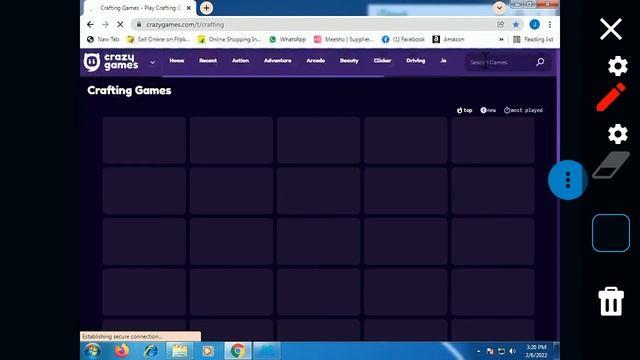
Task: Expand hidden bookmarks chevron
Action: coord(501,39)
